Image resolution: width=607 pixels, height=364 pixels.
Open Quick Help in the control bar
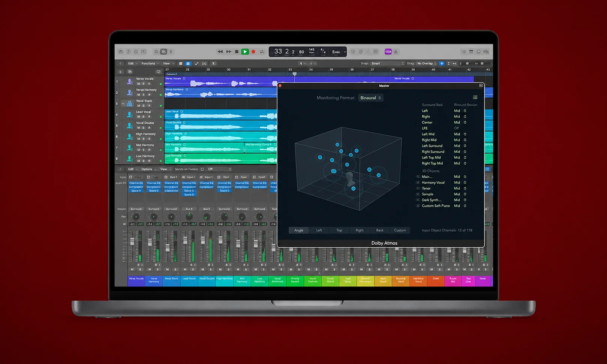pos(136,52)
